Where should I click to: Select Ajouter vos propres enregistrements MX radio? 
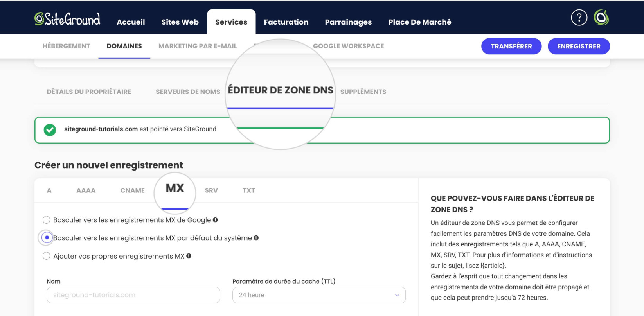coord(47,256)
